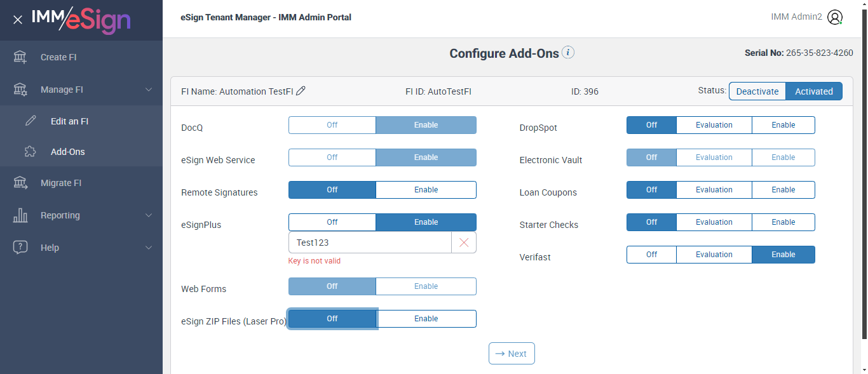Collapse the Manage FI submenu chevron
Image resolution: width=868 pixels, height=374 pixels.
[x=149, y=90]
